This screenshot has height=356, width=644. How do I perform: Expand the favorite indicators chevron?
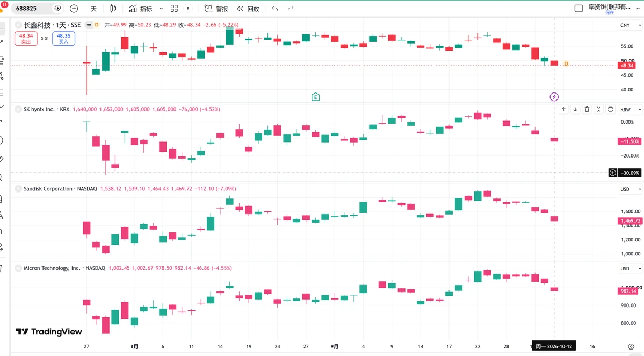(161, 9)
